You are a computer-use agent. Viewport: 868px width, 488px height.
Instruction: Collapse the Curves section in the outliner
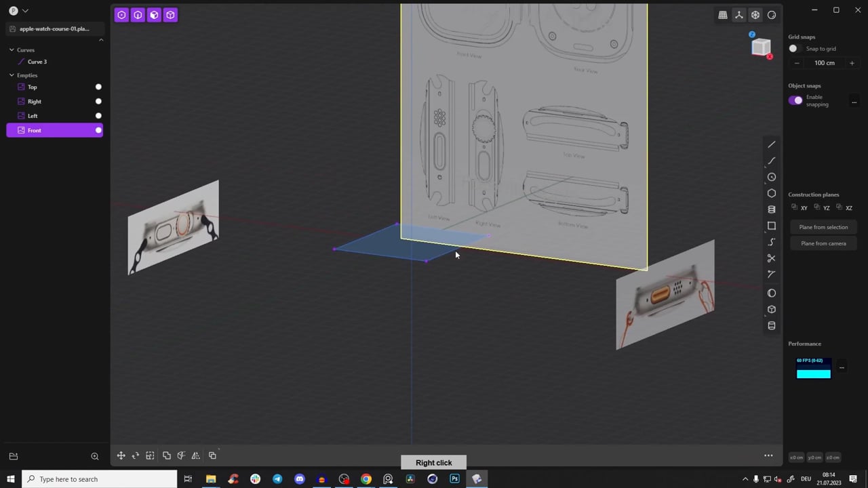[x=12, y=49]
